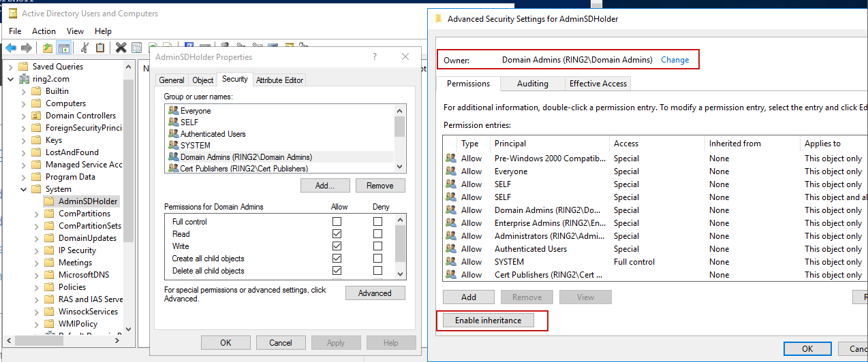The height and width of the screenshot is (362, 868).
Task: Click the Paste clipboard toolbar icon
Action: pos(100,48)
